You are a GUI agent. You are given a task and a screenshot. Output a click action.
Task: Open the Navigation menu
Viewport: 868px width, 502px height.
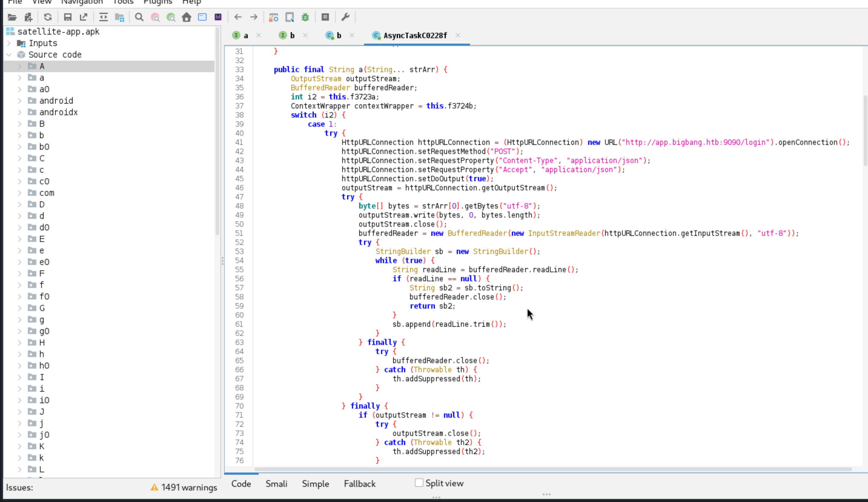82,2
